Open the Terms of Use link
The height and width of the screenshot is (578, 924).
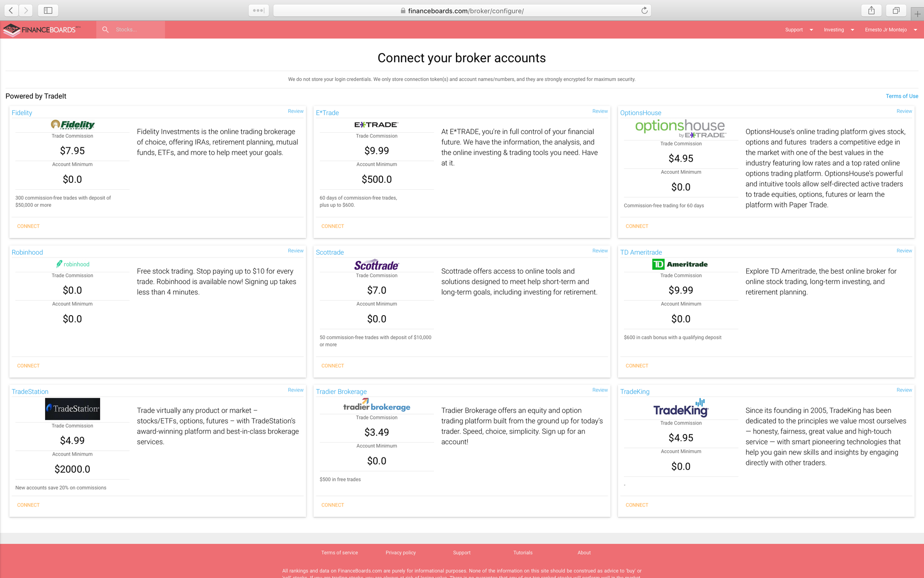coord(901,96)
